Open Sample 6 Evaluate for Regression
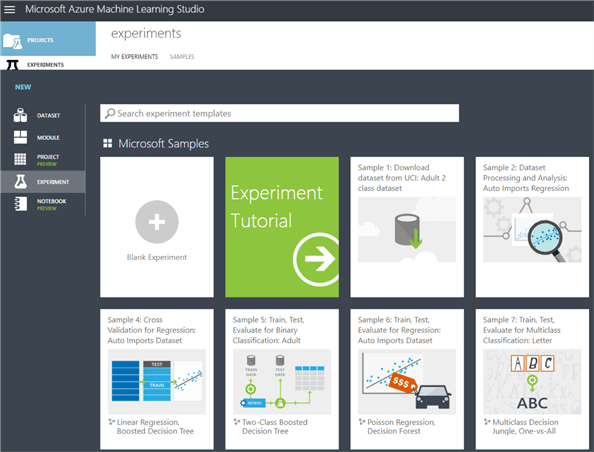This screenshot has width=594, height=452. pos(407,380)
